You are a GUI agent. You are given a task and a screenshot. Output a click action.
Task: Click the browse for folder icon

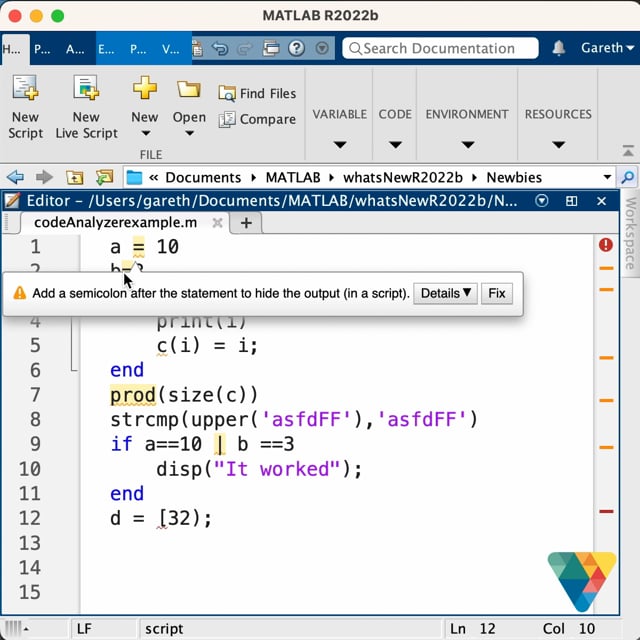[104, 177]
